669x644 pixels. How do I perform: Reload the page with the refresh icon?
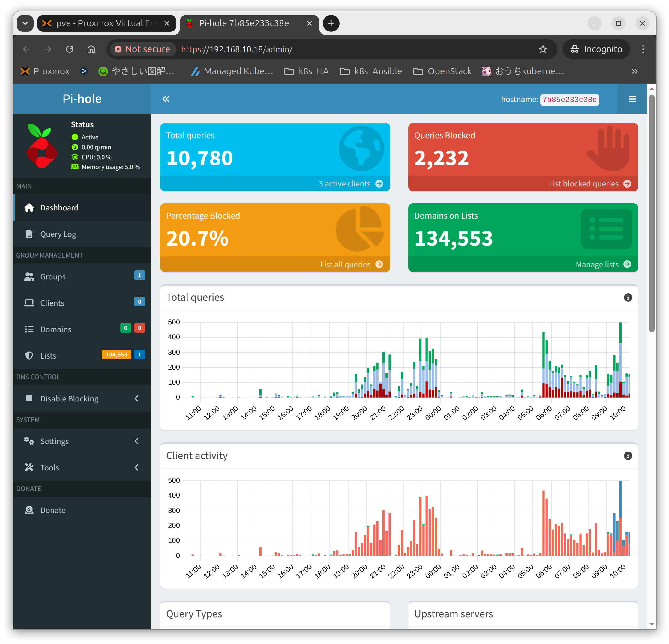[x=70, y=49]
